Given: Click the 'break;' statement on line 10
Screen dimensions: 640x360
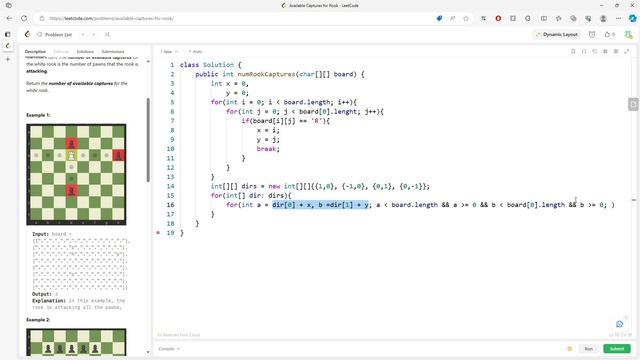Looking at the screenshot, I should pos(268,149).
